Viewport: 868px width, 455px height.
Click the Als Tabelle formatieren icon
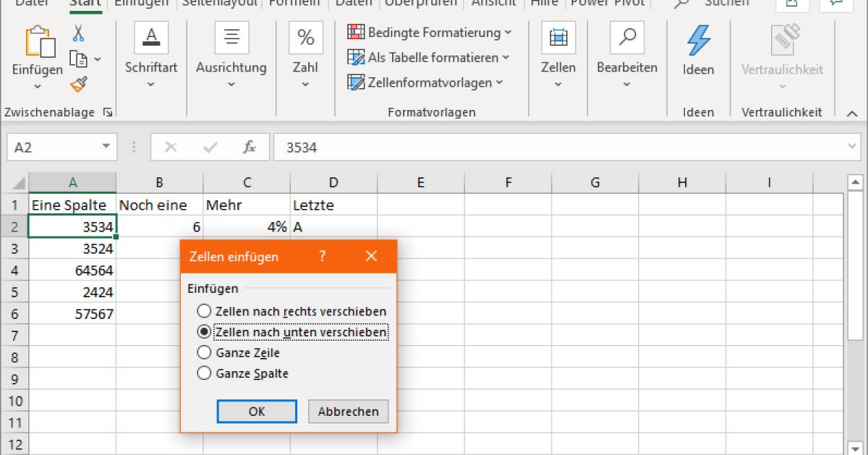coord(356,57)
